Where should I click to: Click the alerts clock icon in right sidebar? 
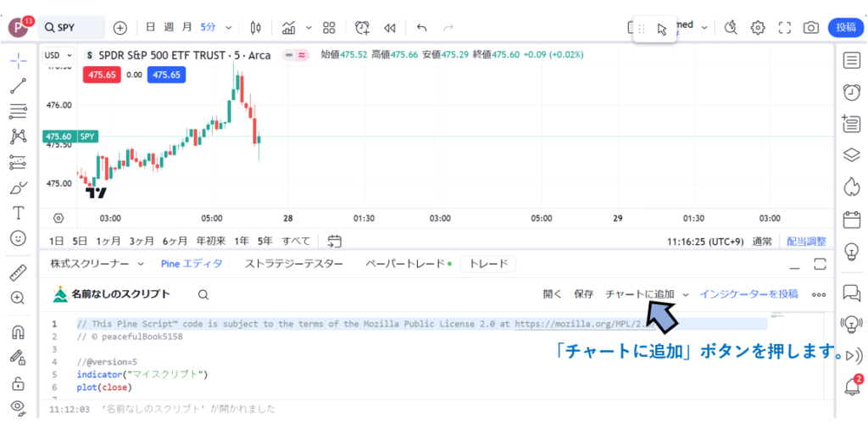coord(852,92)
